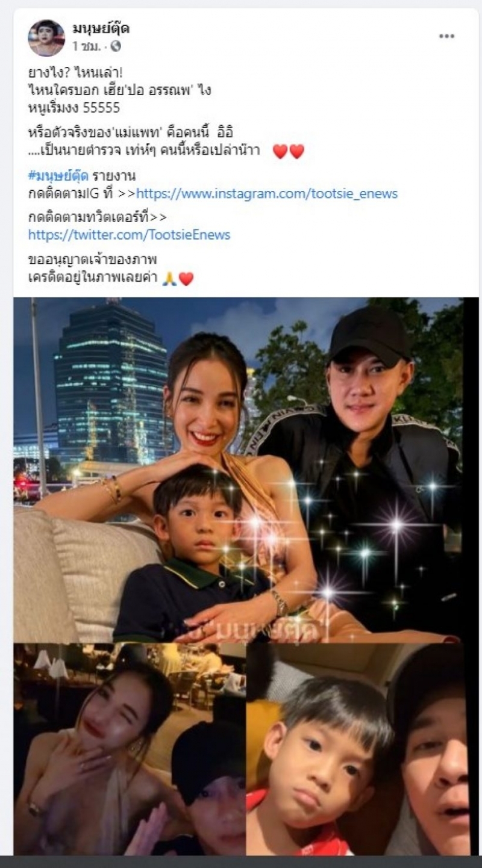Click the red heart beside praying hands emoji

pos(186,279)
